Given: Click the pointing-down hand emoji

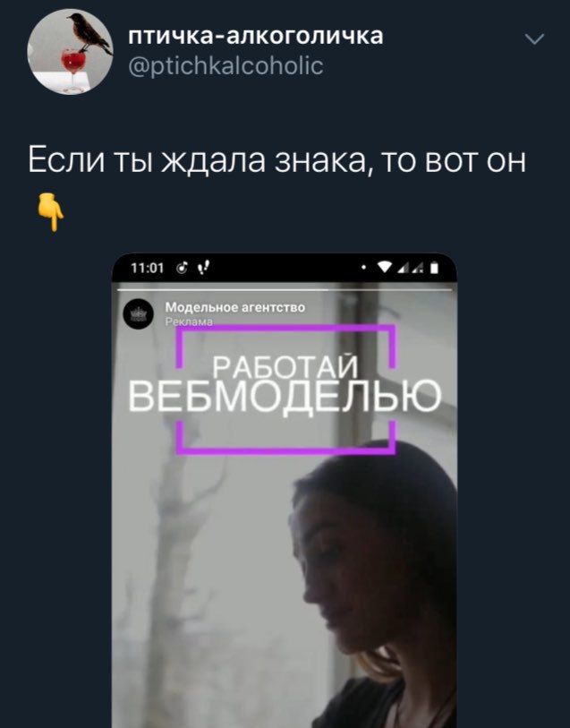Looking at the screenshot, I should (50, 212).
